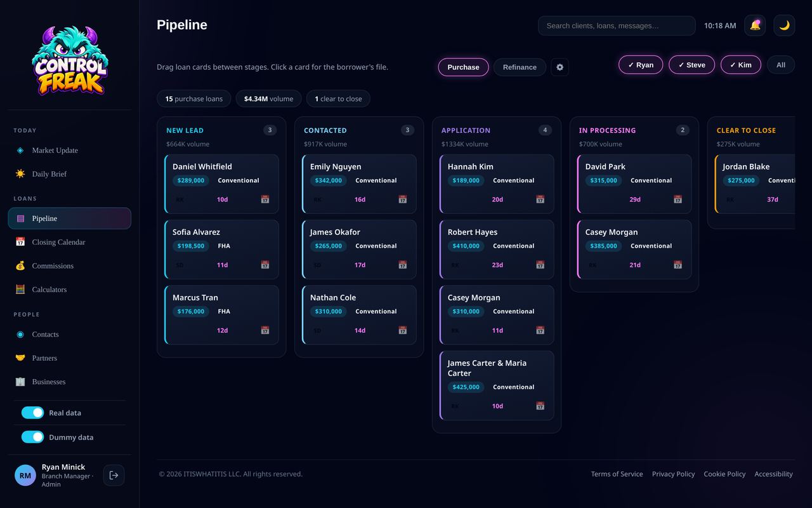Click the Commissions money bag icon

(20, 265)
